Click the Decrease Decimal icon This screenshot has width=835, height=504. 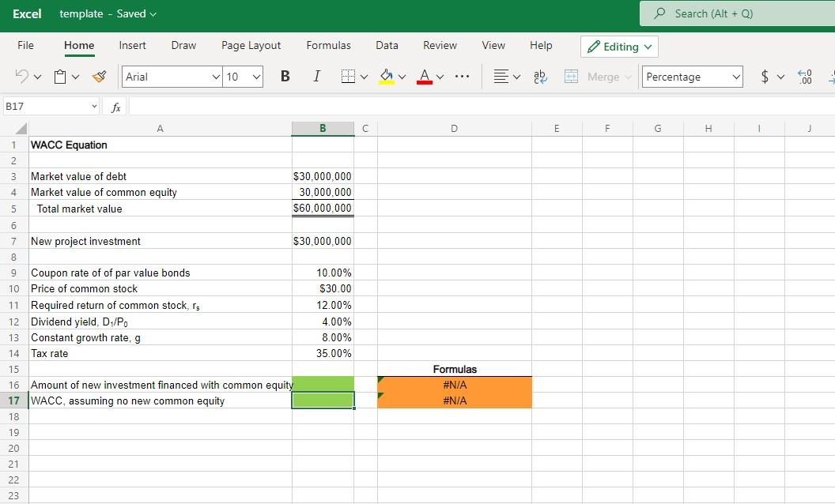click(806, 77)
